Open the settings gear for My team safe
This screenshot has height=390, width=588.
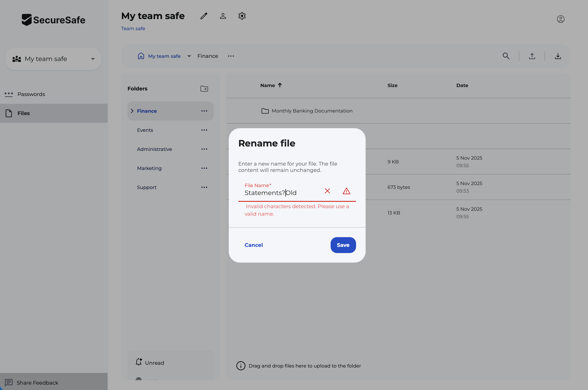(242, 16)
